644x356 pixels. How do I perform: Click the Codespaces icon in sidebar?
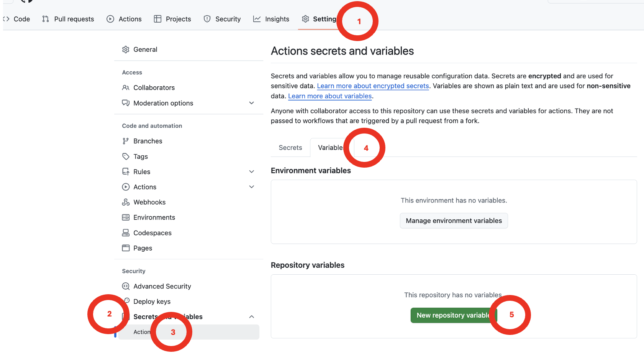coord(126,233)
